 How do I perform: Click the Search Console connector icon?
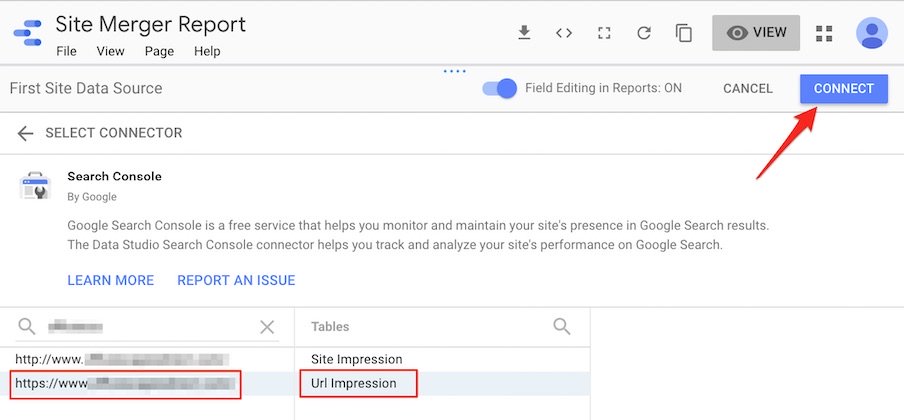pos(36,186)
